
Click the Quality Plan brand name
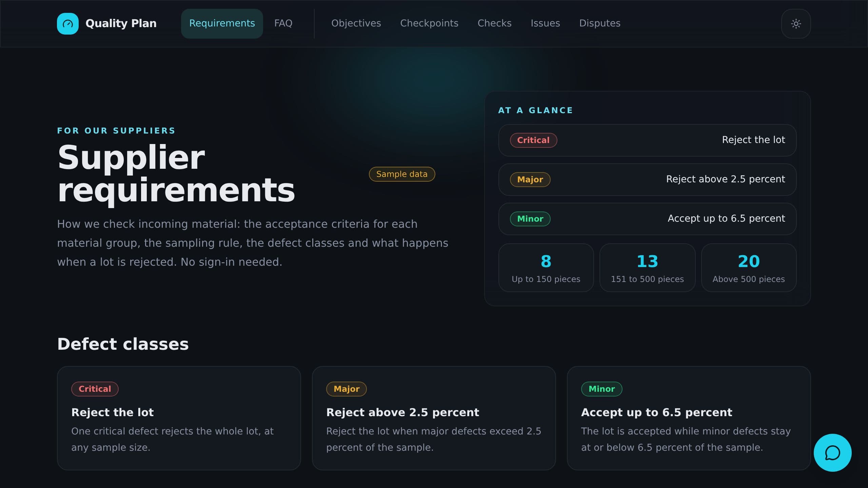tap(121, 23)
